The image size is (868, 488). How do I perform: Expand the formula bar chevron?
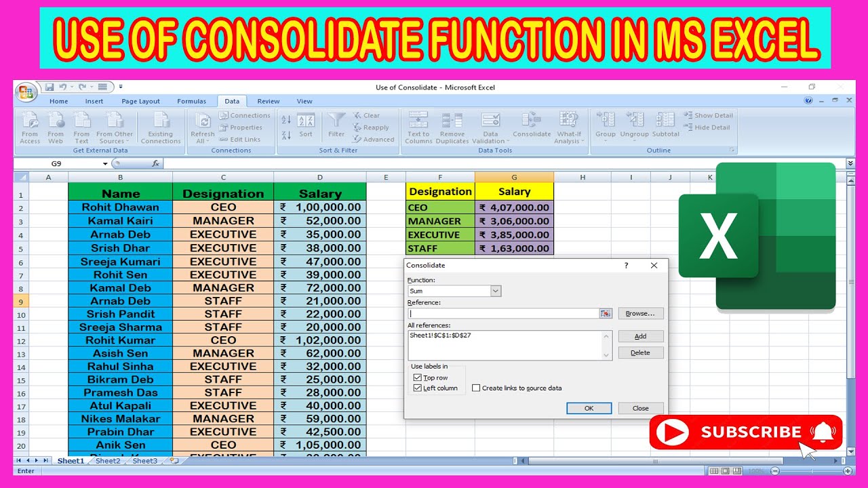pos(850,163)
